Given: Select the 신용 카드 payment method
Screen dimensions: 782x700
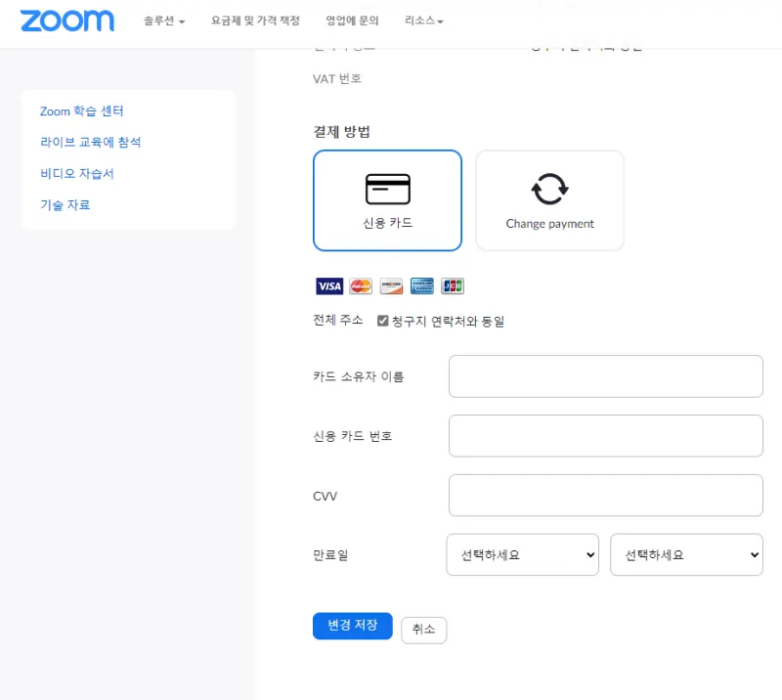Looking at the screenshot, I should click(387, 199).
